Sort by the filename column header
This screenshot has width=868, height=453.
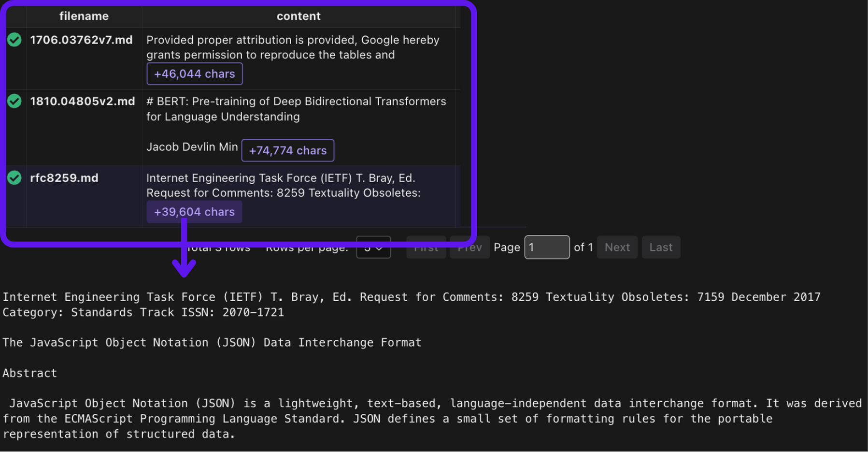click(x=84, y=16)
